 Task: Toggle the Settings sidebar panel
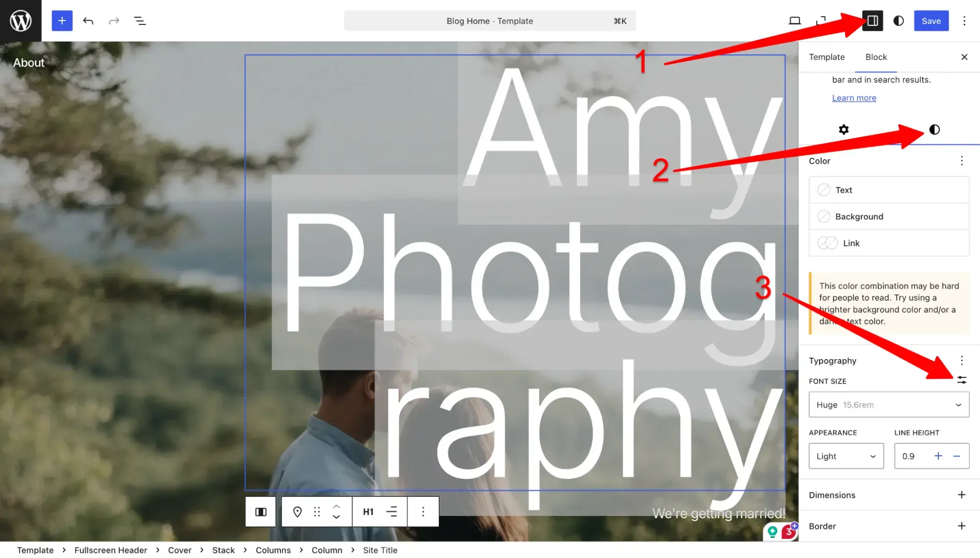click(872, 21)
